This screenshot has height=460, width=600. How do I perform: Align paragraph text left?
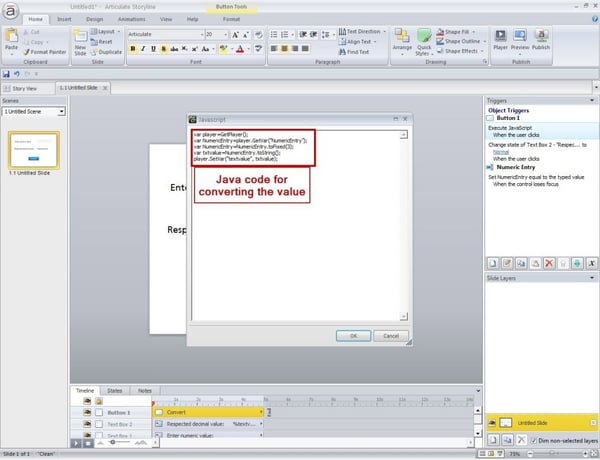click(x=274, y=49)
